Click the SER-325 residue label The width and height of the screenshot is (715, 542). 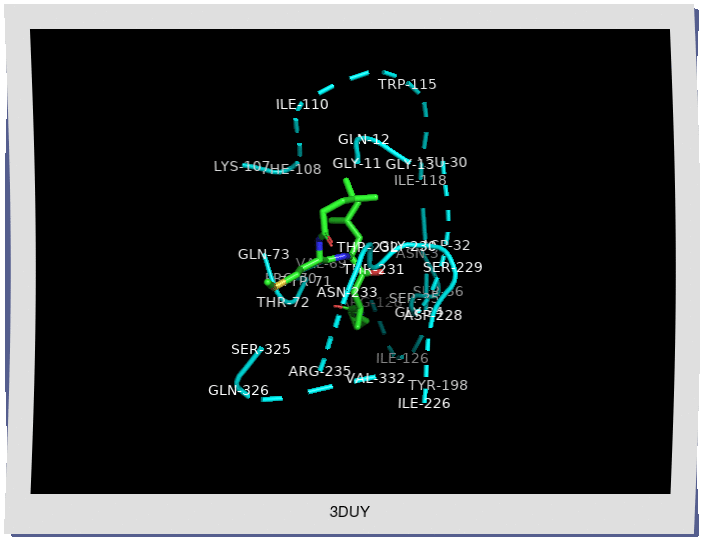(x=260, y=349)
